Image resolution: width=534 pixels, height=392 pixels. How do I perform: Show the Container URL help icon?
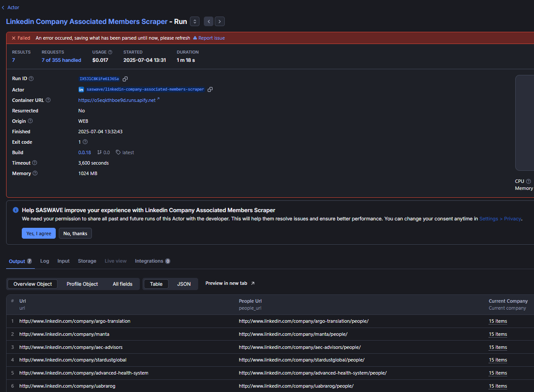(x=48, y=100)
